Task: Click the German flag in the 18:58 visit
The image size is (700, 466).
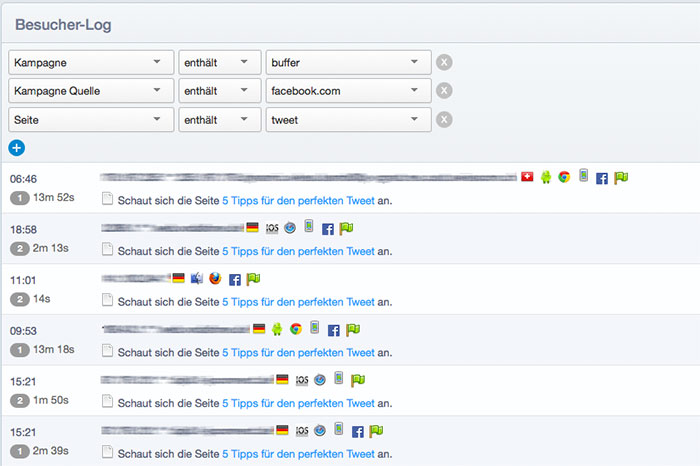Action: point(252,227)
